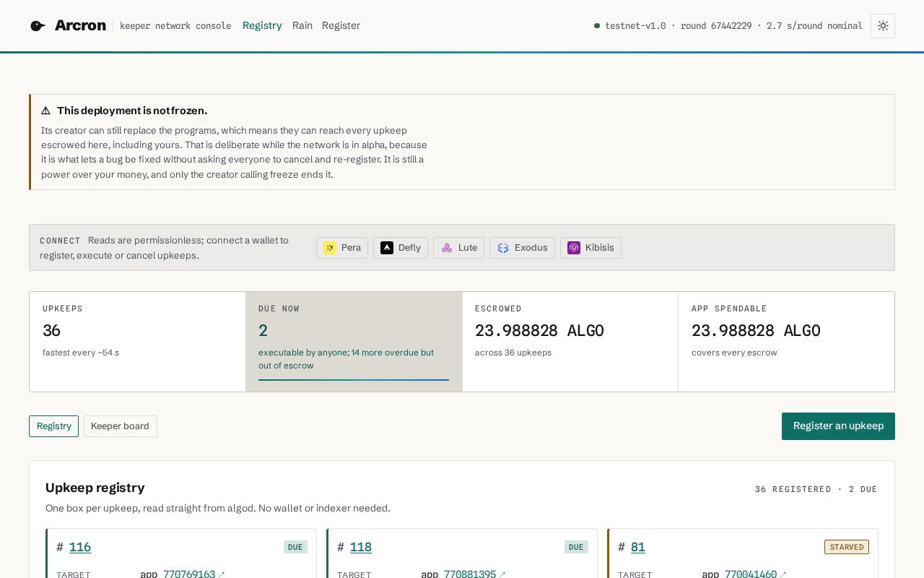Click the warning triangle icon in the banner

click(45, 111)
